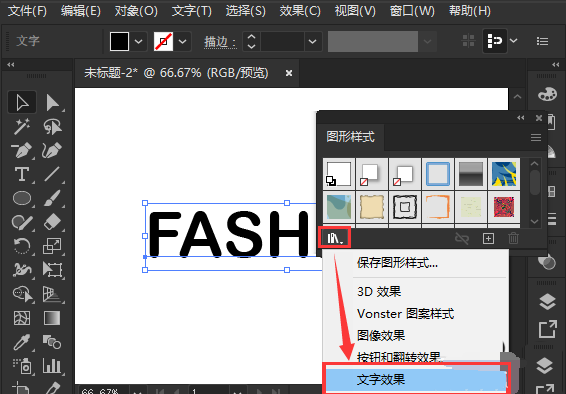Open the color palette panel icon in right dock
Viewport: 566px width, 394px height.
(x=547, y=95)
